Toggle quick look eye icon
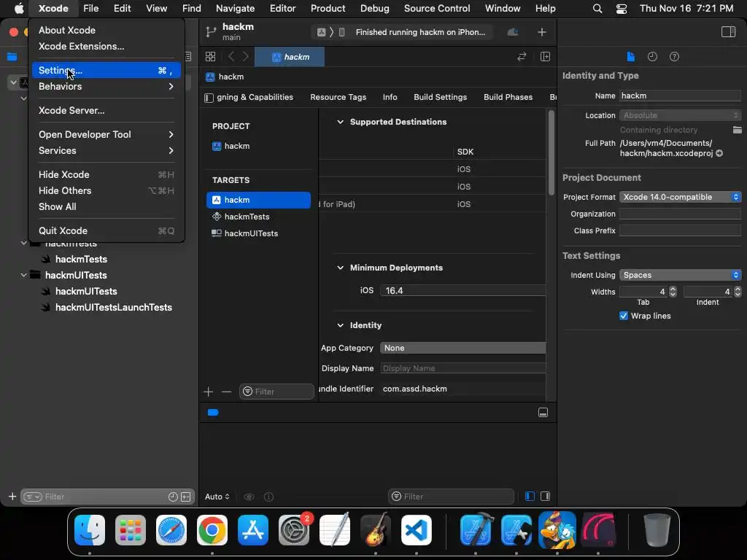The image size is (747, 560). pyautogui.click(x=249, y=497)
